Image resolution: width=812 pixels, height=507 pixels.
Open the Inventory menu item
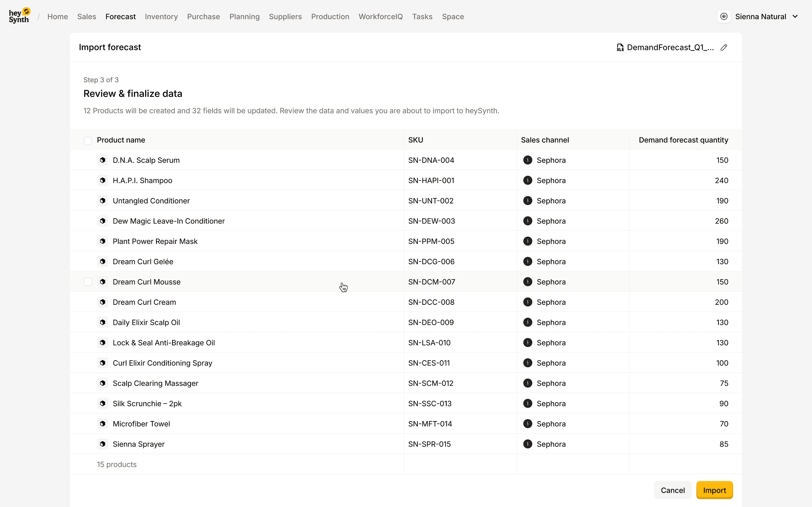pos(161,16)
